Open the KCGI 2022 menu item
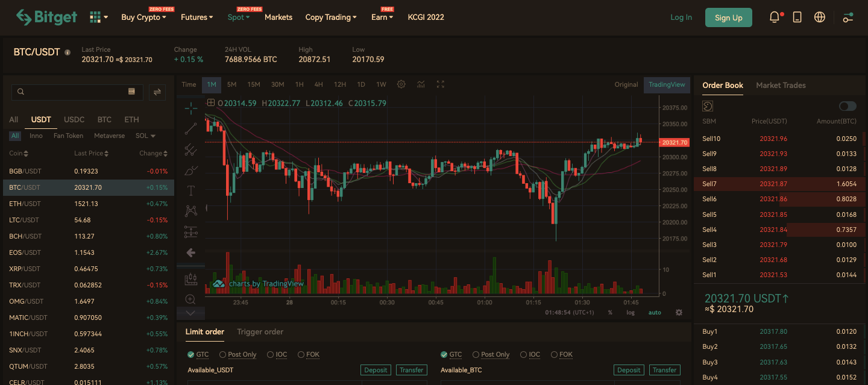The width and height of the screenshot is (868, 385). pos(426,17)
